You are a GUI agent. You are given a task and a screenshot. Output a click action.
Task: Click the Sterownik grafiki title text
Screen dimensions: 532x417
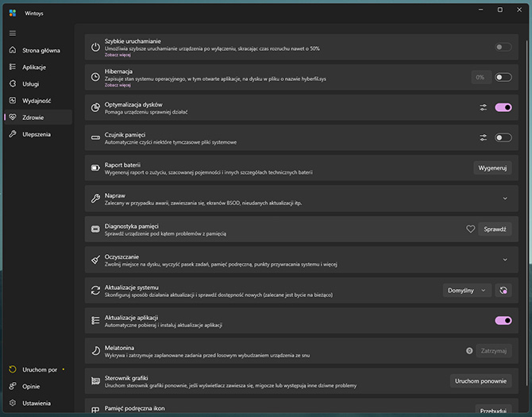pos(126,378)
